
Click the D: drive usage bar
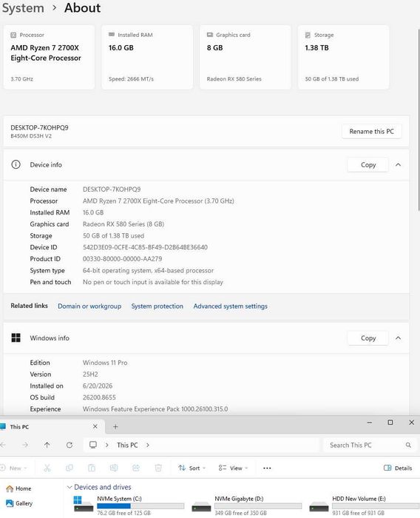[258, 505]
